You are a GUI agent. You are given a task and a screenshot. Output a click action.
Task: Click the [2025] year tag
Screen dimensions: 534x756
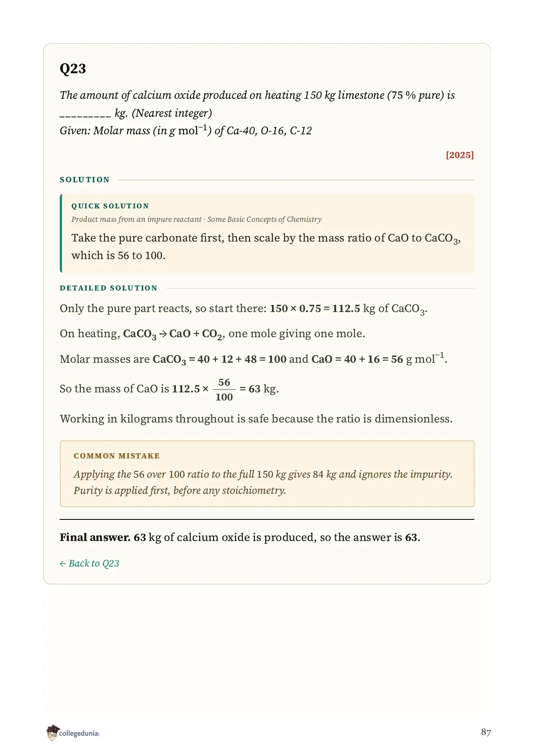pos(460,155)
